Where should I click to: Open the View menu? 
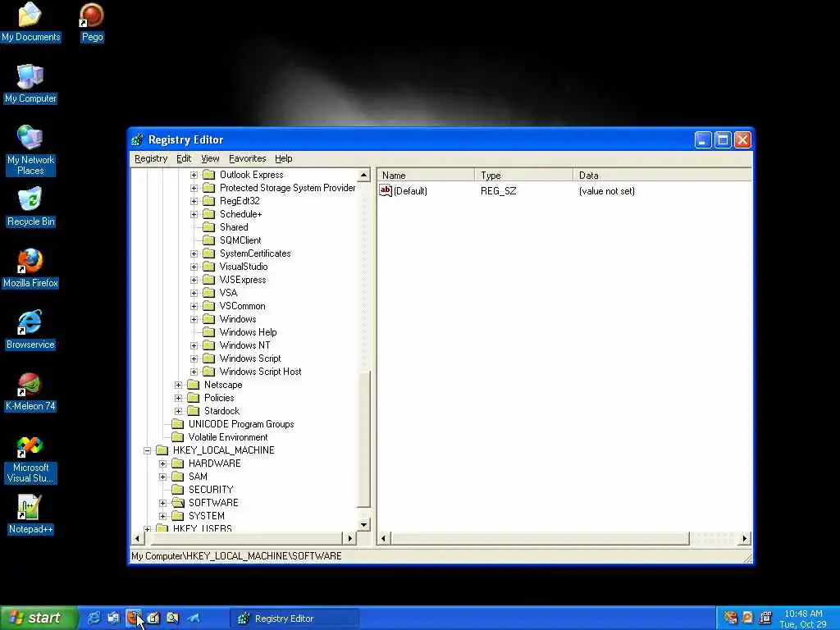click(x=210, y=158)
